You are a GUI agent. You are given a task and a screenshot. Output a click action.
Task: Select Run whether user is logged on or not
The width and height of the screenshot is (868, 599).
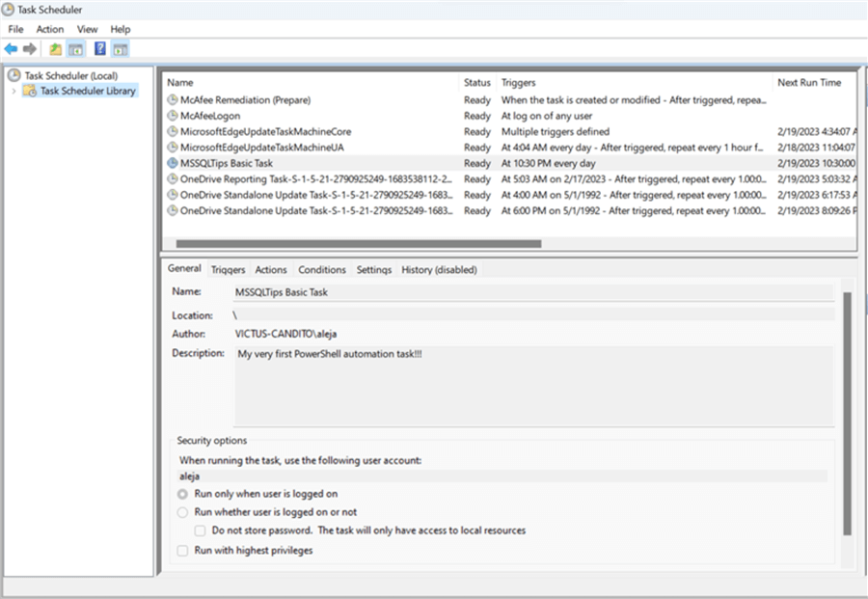click(x=182, y=512)
